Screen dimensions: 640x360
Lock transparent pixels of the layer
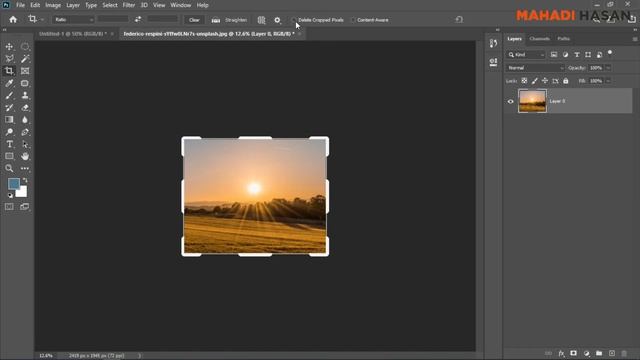click(524, 81)
